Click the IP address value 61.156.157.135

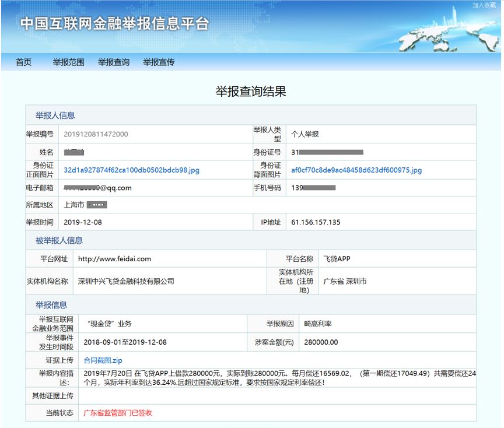click(316, 223)
